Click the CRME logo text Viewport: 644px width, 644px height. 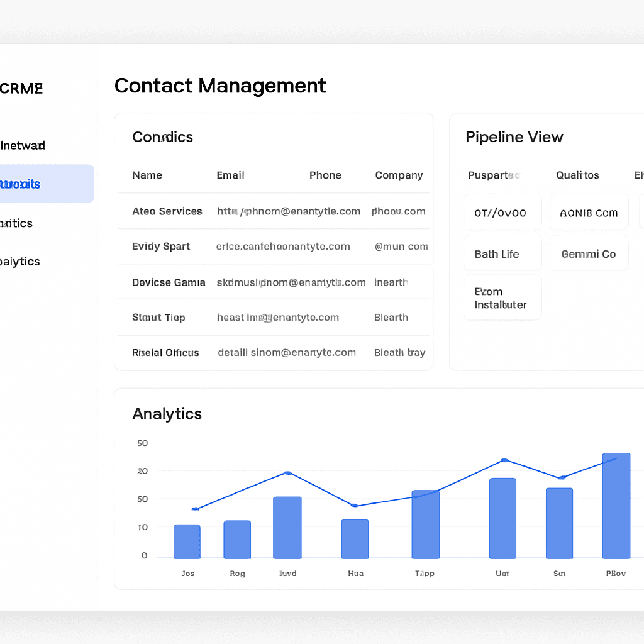click(x=21, y=88)
